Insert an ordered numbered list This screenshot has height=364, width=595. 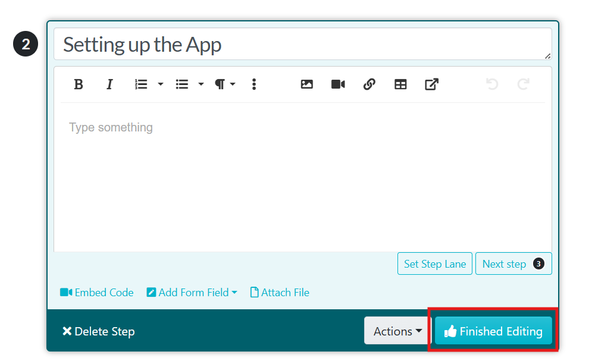(x=141, y=84)
